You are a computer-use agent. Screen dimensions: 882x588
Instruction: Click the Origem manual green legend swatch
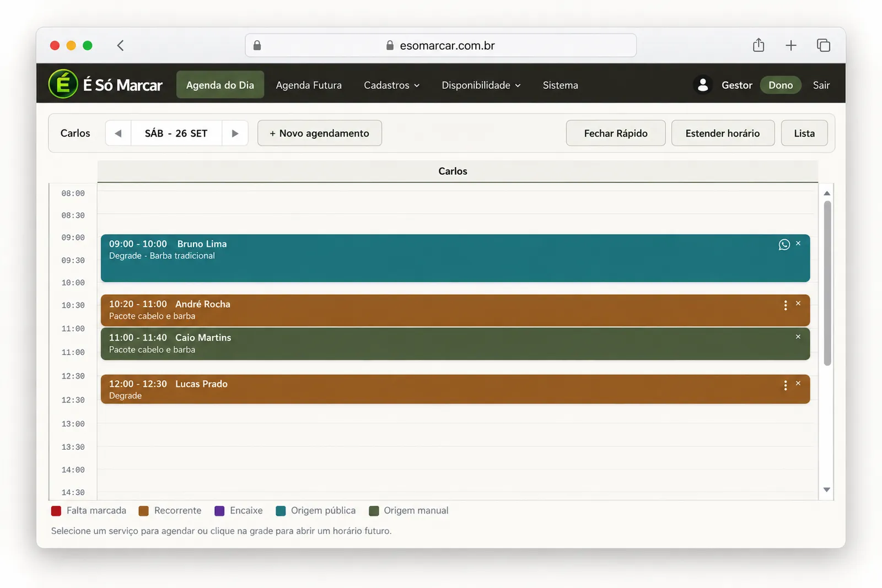point(374,511)
